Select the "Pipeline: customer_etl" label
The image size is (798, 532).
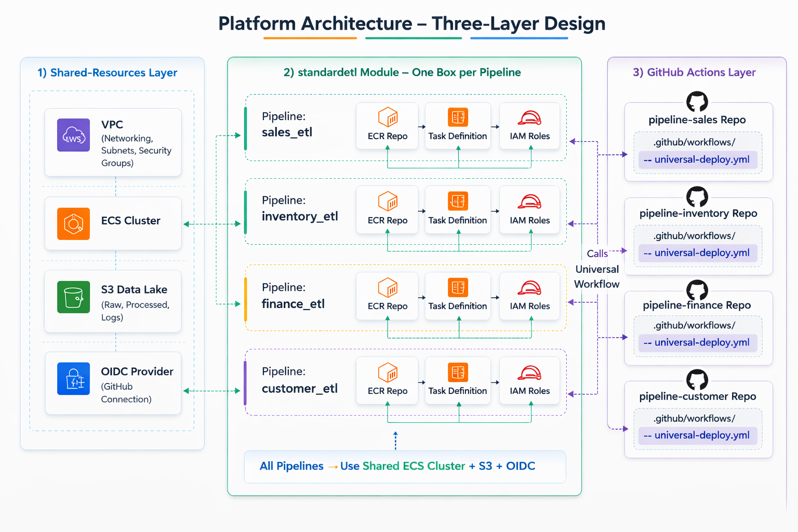pyautogui.click(x=299, y=380)
